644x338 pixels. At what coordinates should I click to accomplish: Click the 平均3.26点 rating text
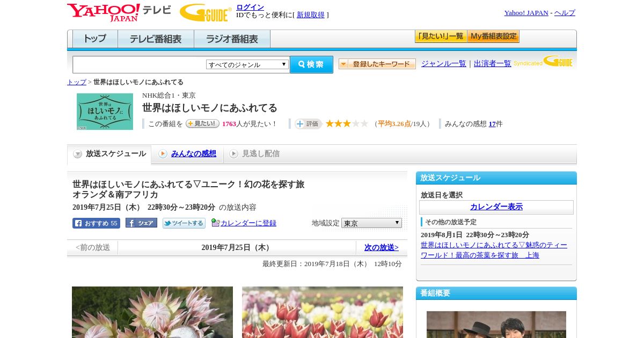coord(394,124)
